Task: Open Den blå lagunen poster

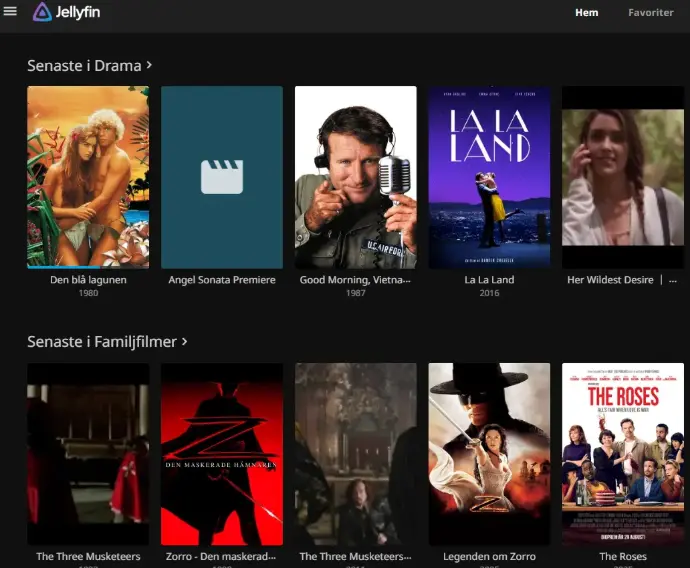Action: coord(88,176)
